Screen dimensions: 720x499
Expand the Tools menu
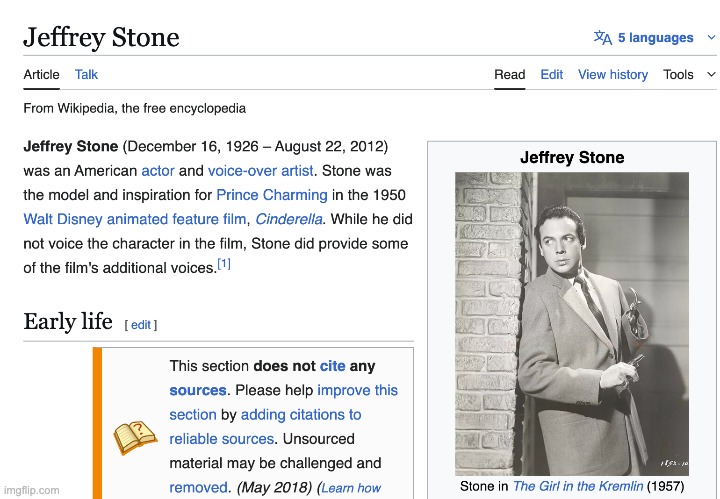tap(689, 74)
